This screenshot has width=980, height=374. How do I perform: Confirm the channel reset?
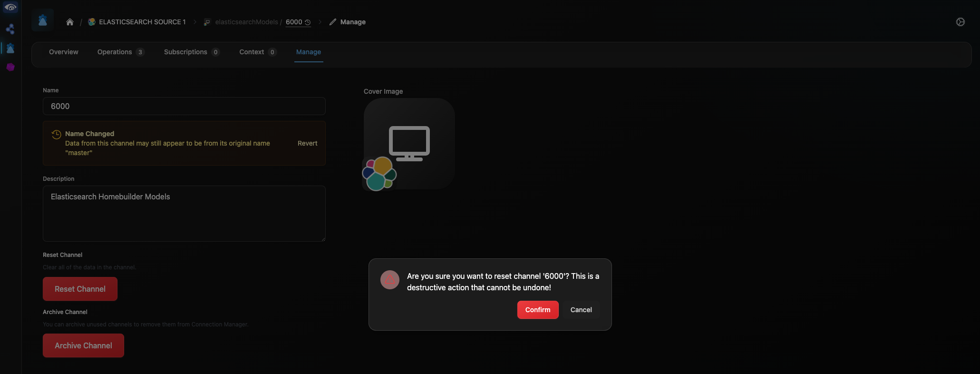pyautogui.click(x=537, y=310)
